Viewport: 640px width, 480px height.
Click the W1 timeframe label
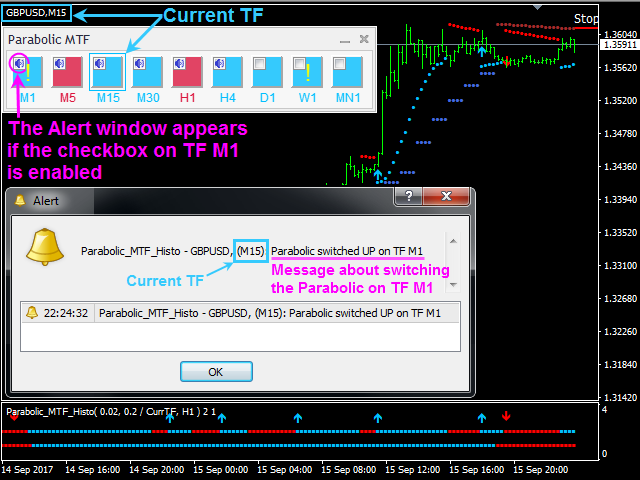(x=308, y=98)
